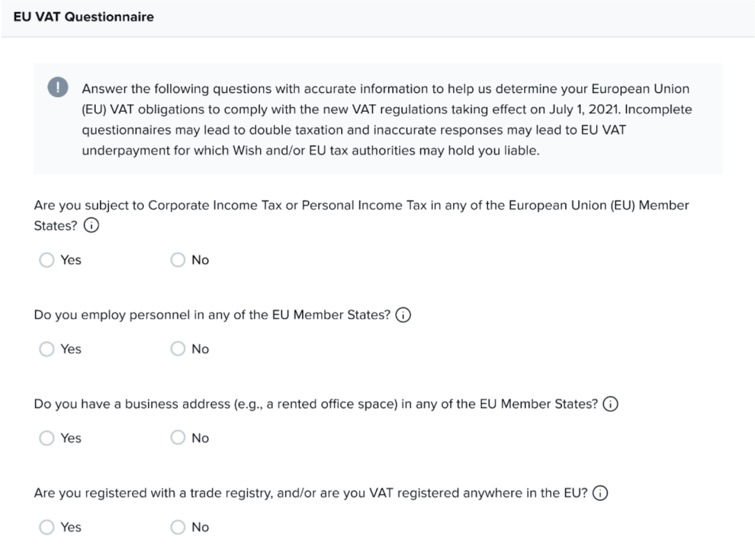Viewport: 755px width, 560px height.
Task: Click the EU VAT Questionnaire header title
Action: click(84, 17)
